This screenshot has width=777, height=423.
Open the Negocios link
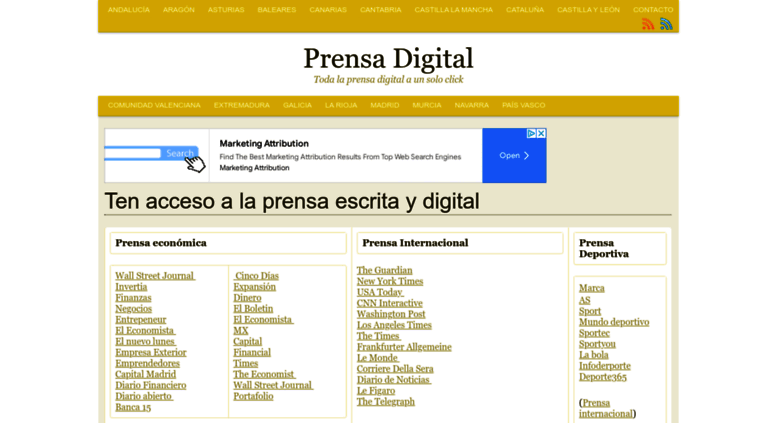134,309
